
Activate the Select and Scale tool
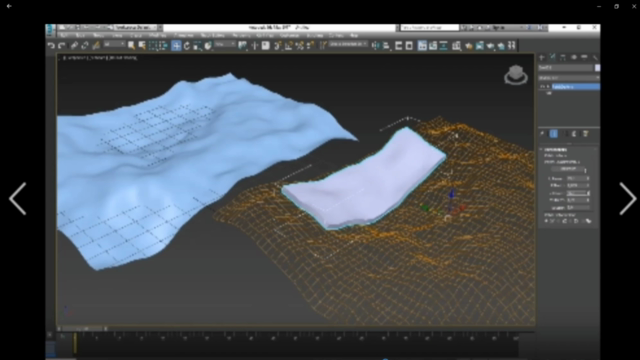coord(197,45)
